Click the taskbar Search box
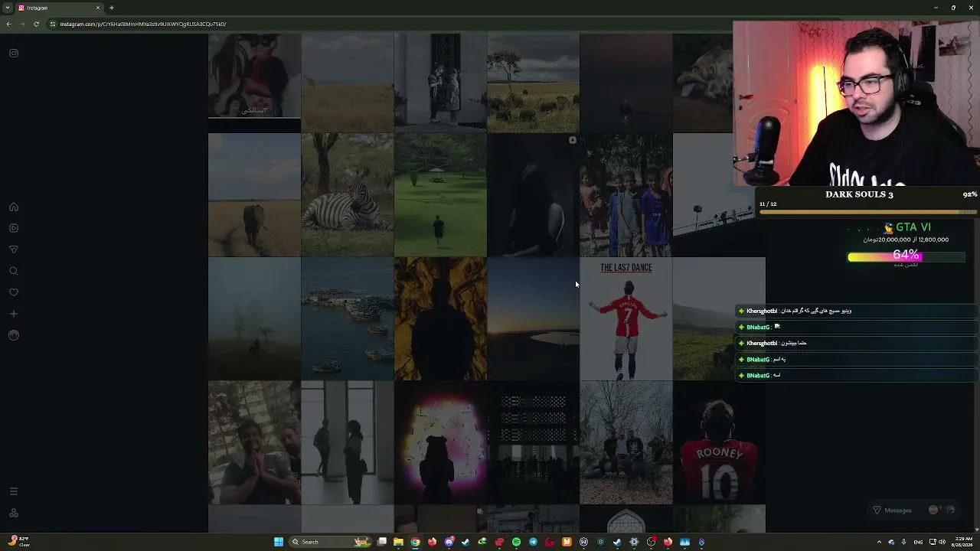980x551 pixels. [329, 542]
